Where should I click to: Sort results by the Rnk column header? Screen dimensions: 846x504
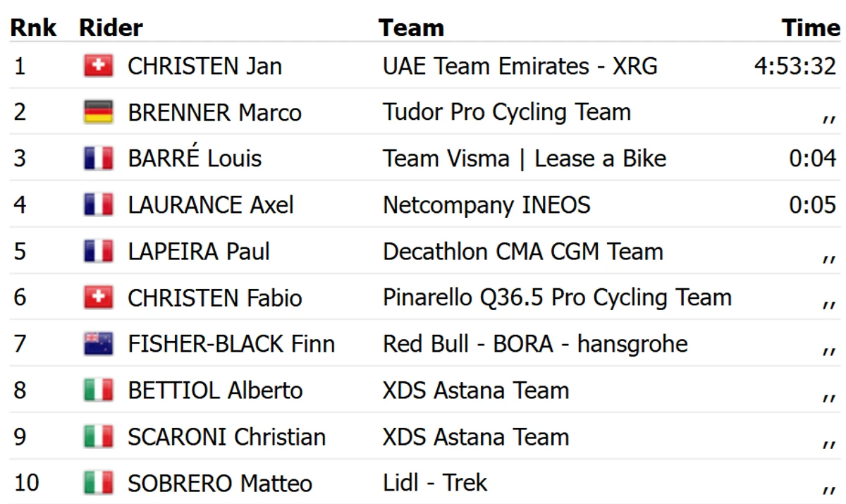pos(33,27)
